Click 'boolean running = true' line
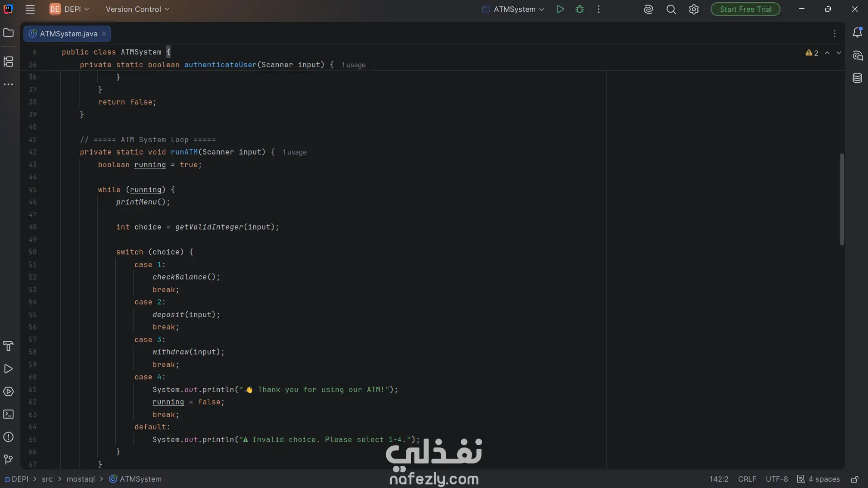 click(150, 165)
